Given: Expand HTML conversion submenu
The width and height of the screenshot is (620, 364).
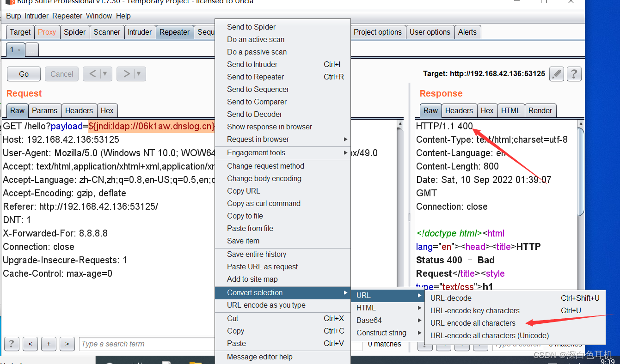Looking at the screenshot, I should click(x=388, y=308).
